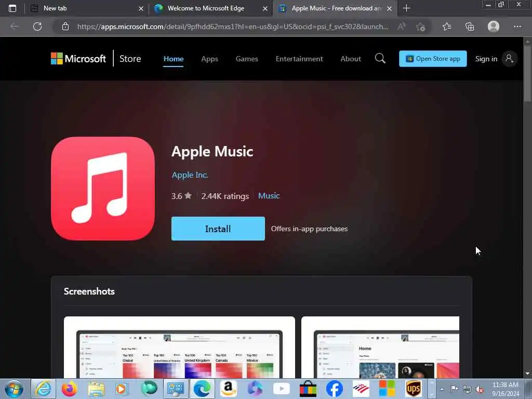Open the second screenshot thumbnail showing Home
The image size is (532, 399).
click(380, 348)
